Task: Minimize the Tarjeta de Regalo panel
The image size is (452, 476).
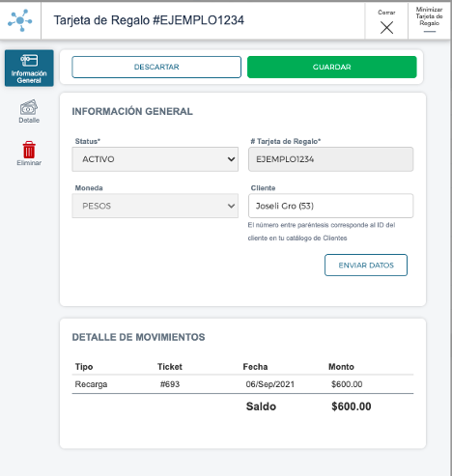Action: point(429,20)
